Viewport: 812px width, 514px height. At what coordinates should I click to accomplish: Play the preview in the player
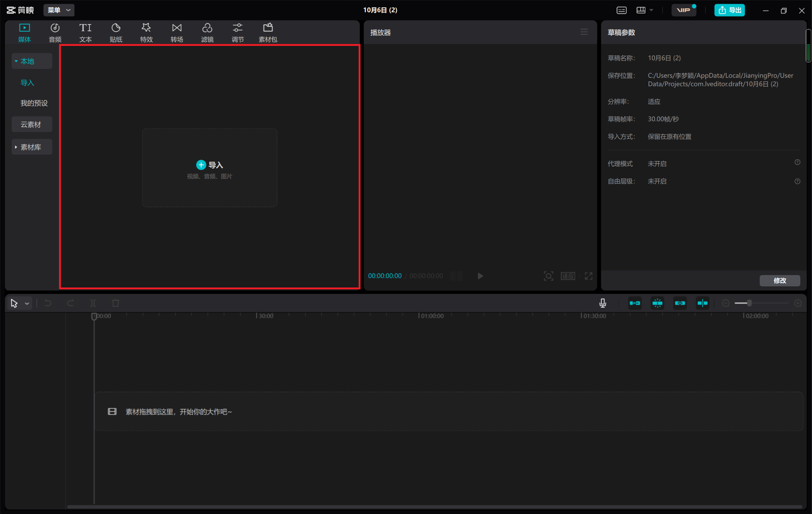click(x=480, y=276)
